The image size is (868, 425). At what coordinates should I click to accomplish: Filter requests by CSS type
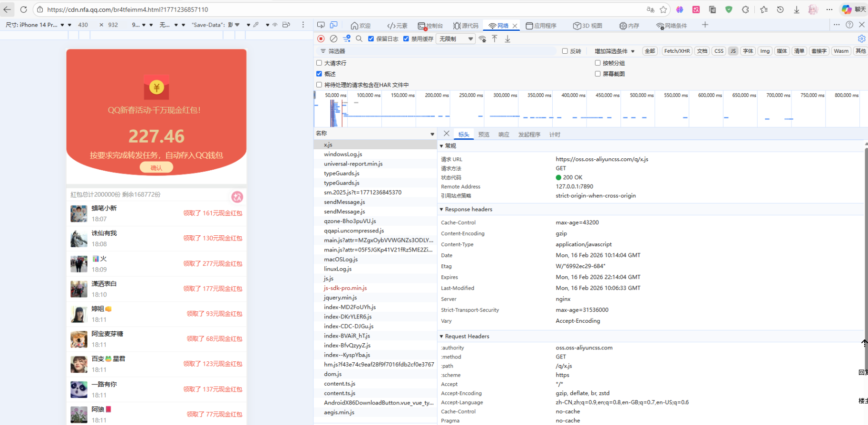pos(719,51)
